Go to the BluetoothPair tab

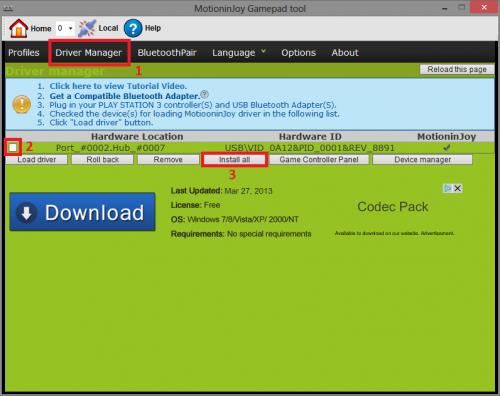click(167, 53)
